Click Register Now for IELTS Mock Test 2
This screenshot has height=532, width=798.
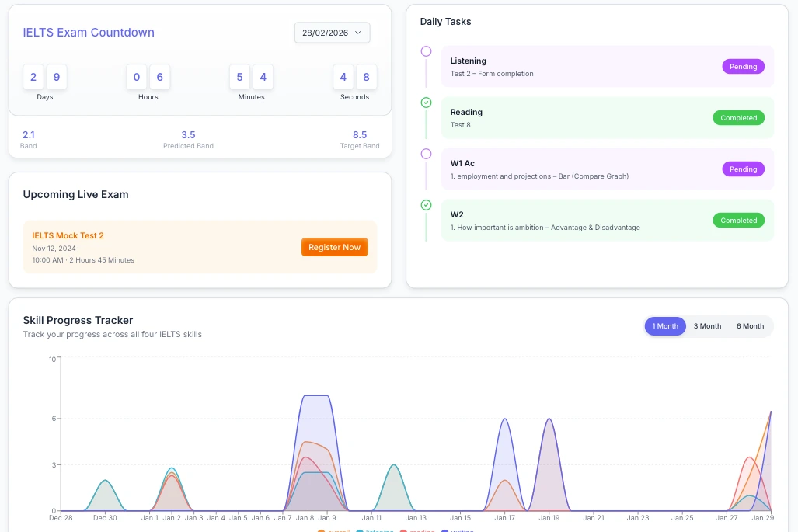[334, 247]
